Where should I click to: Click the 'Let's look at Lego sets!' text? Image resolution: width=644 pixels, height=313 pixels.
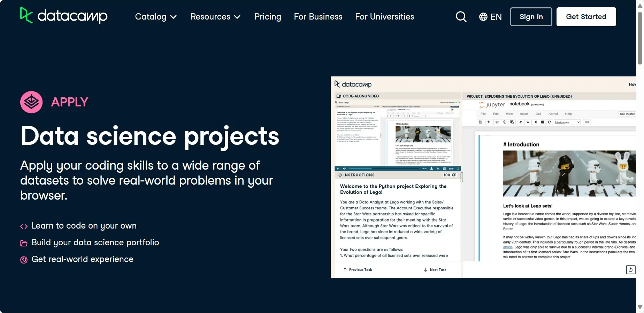(528, 206)
